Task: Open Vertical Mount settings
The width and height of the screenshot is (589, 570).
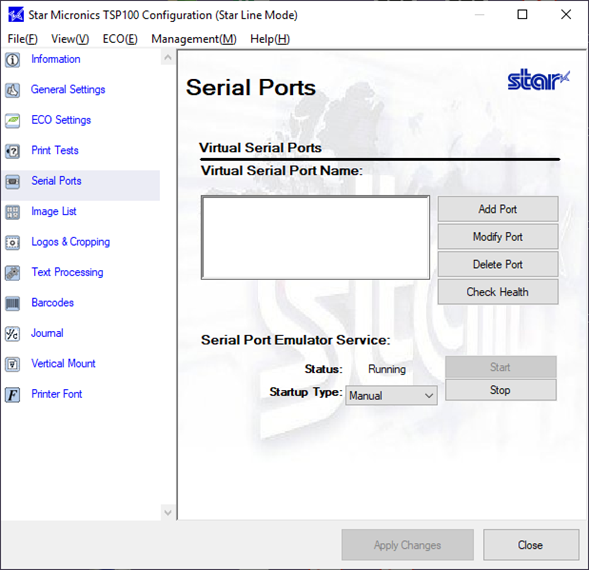Action: (63, 363)
